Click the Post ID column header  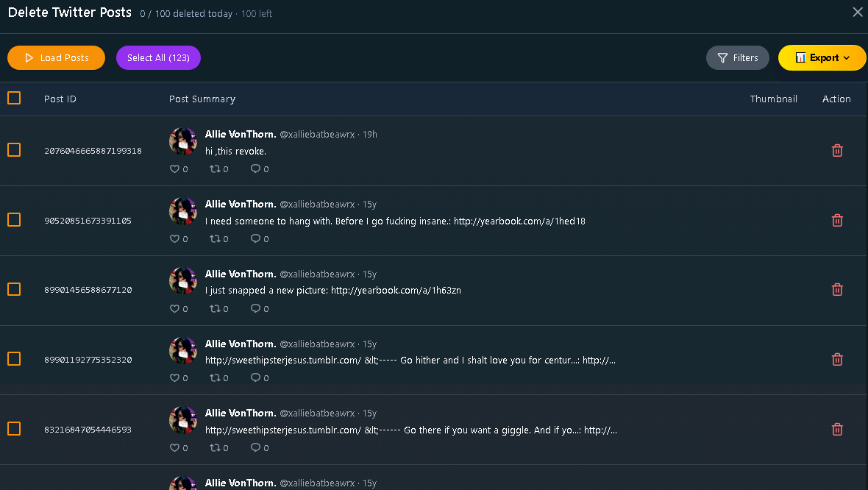coord(60,99)
